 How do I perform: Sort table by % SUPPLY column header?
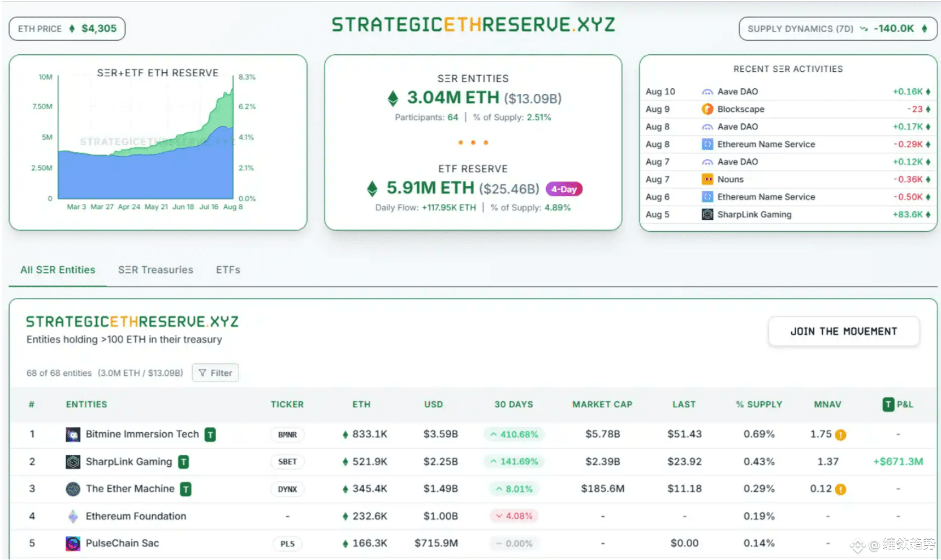point(759,405)
